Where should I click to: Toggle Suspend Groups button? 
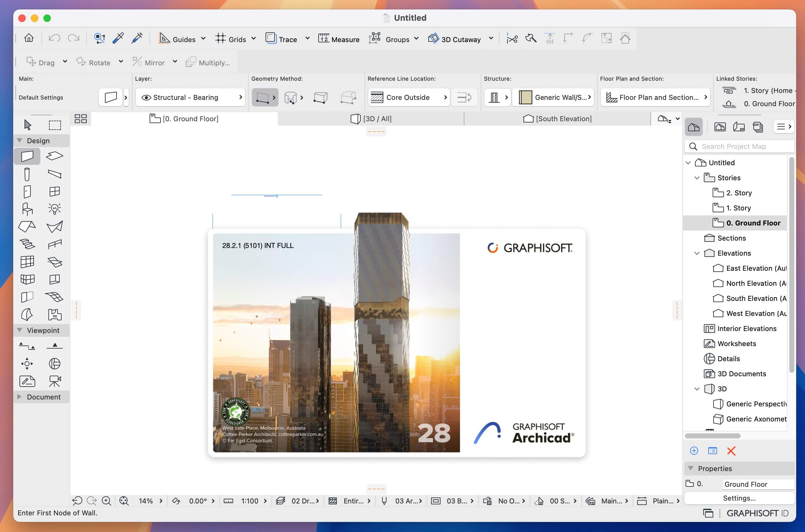click(389, 39)
